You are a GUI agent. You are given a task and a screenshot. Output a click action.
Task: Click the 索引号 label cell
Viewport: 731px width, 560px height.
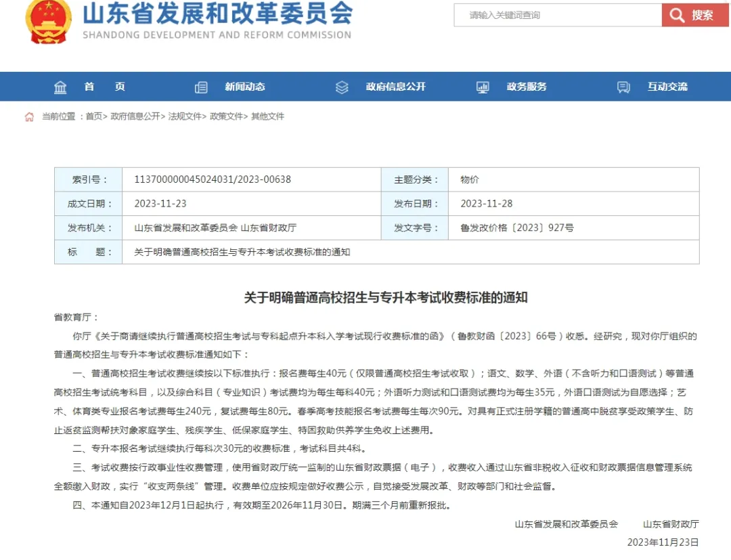point(89,179)
